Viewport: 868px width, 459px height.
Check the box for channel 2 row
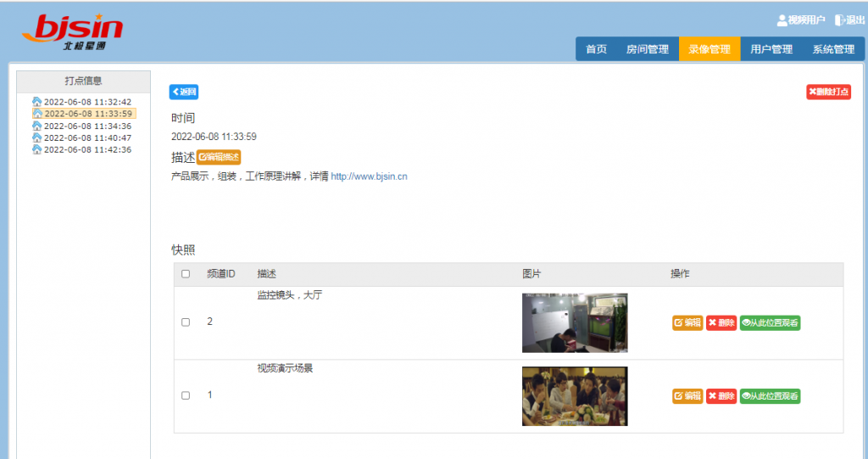(x=186, y=322)
